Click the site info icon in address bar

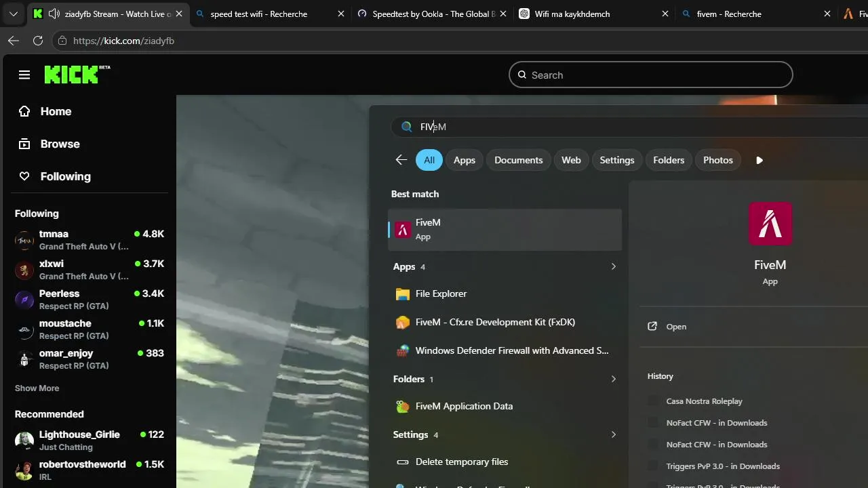click(62, 41)
